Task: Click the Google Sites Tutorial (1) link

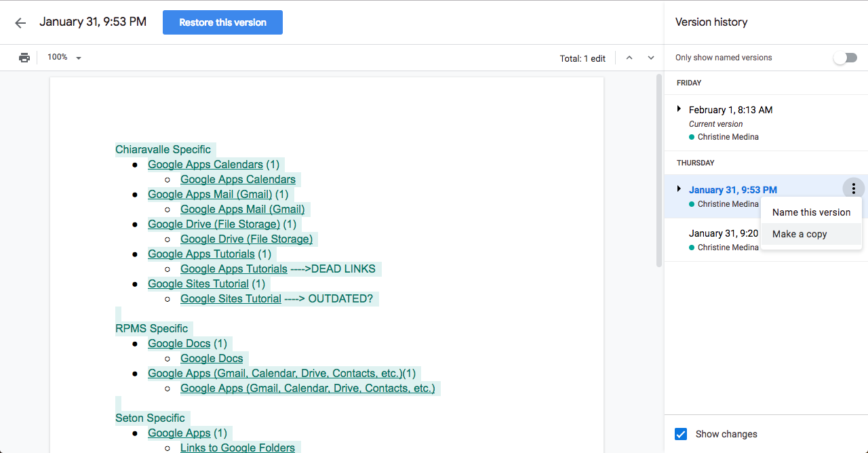Action: pos(198,284)
